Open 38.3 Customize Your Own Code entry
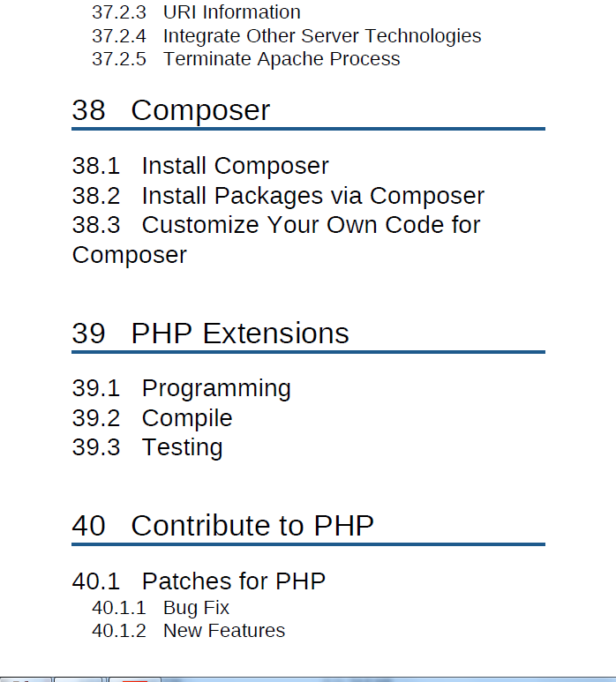The height and width of the screenshot is (682, 616). pos(276,240)
